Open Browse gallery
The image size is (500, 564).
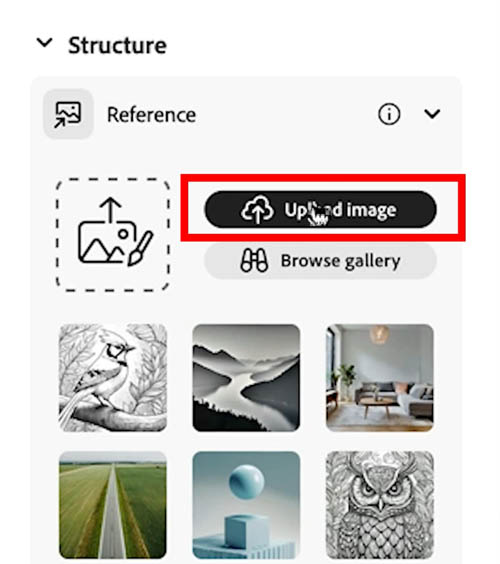pyautogui.click(x=320, y=261)
